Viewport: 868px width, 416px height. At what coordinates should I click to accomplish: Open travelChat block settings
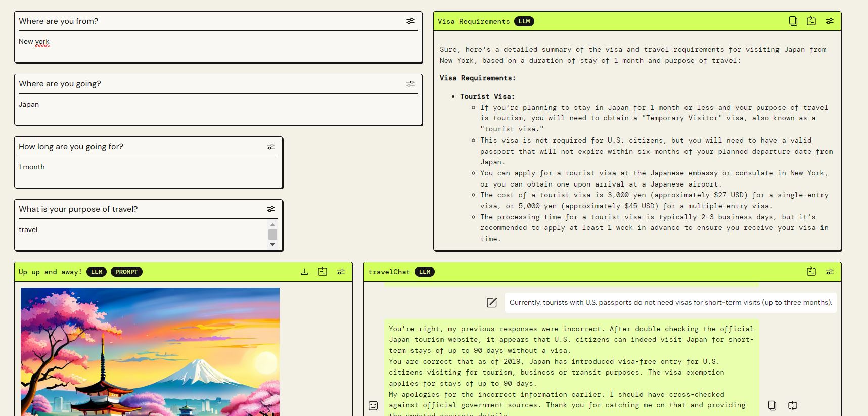coord(830,272)
